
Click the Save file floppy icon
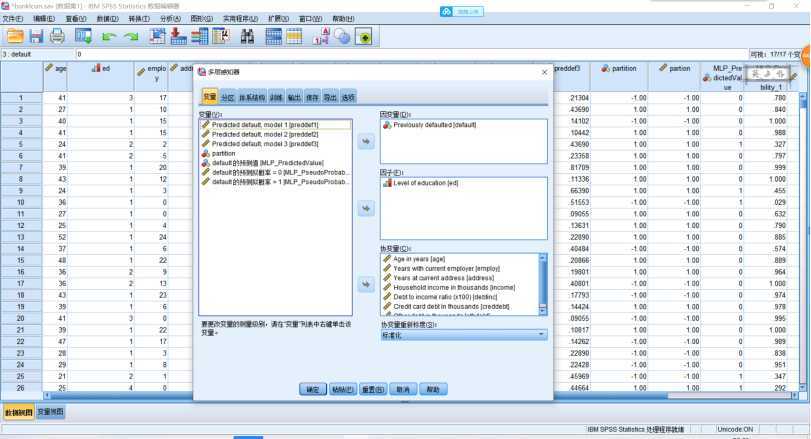pos(36,36)
